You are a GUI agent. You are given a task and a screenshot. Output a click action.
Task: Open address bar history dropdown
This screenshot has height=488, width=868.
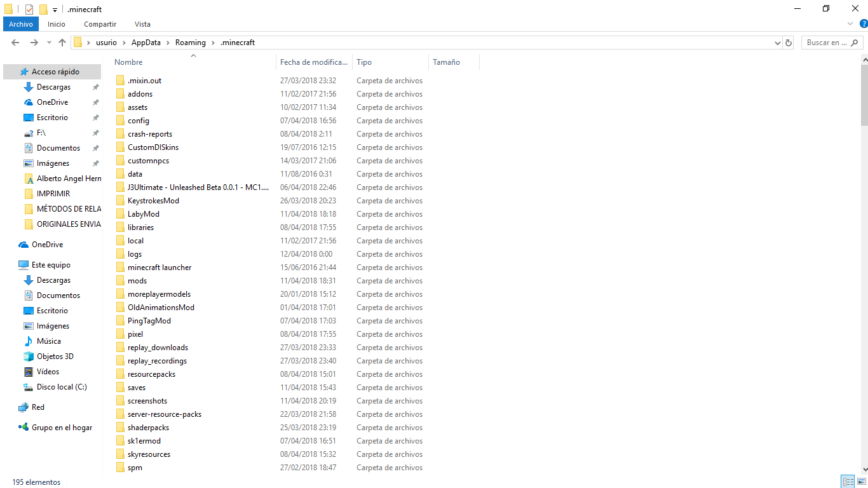point(778,43)
